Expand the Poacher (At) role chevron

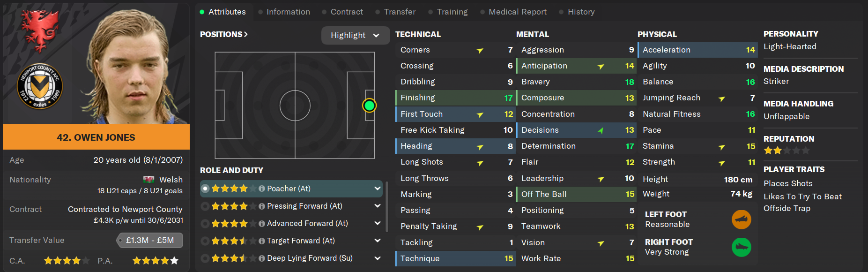coord(377,189)
